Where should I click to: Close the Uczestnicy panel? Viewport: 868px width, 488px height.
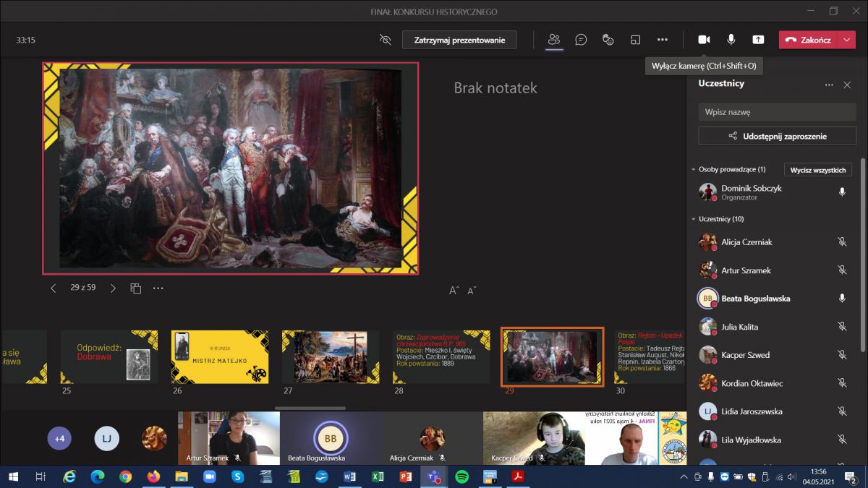tap(847, 85)
